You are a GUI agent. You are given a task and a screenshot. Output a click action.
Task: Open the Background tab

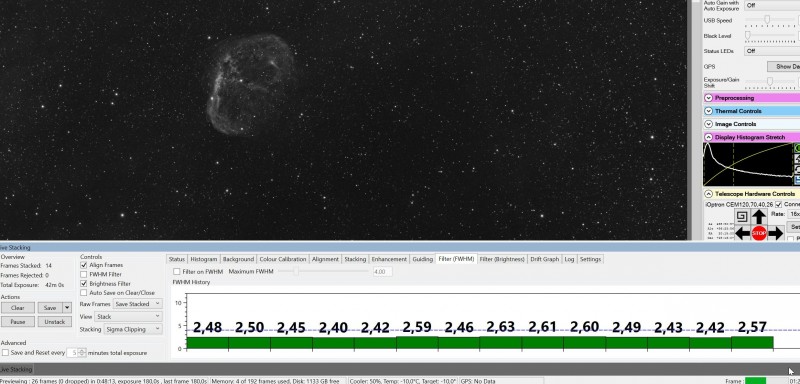(238, 259)
